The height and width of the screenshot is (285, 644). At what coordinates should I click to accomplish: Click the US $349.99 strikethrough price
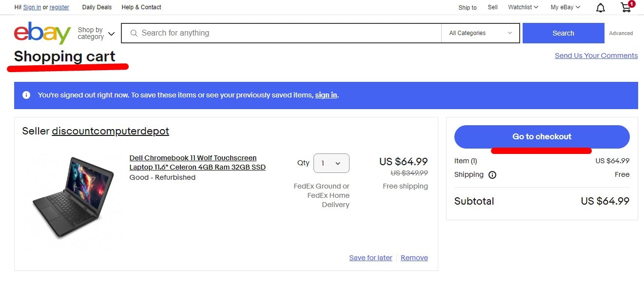(x=410, y=173)
